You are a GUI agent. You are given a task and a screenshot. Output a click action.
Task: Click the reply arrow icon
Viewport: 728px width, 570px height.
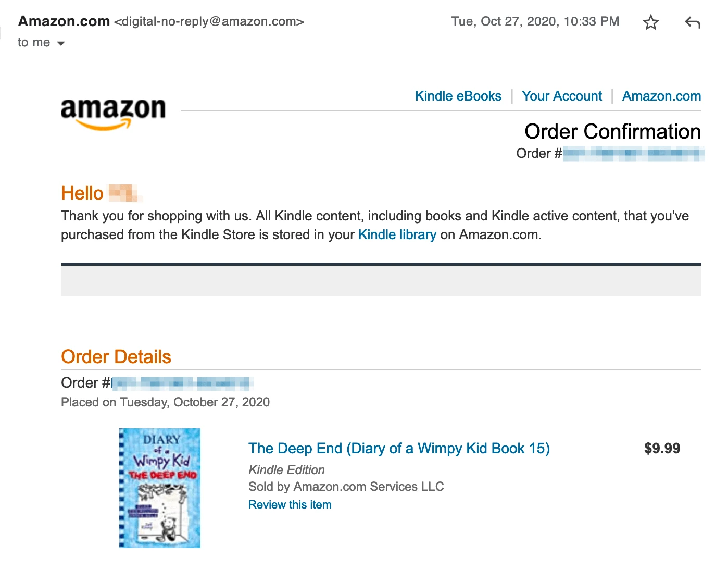[x=693, y=22]
